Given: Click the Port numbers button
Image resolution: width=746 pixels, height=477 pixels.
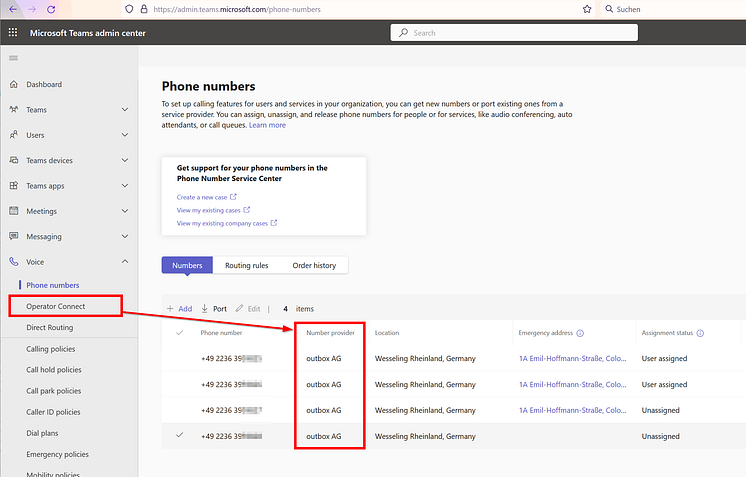Looking at the screenshot, I should [214, 309].
